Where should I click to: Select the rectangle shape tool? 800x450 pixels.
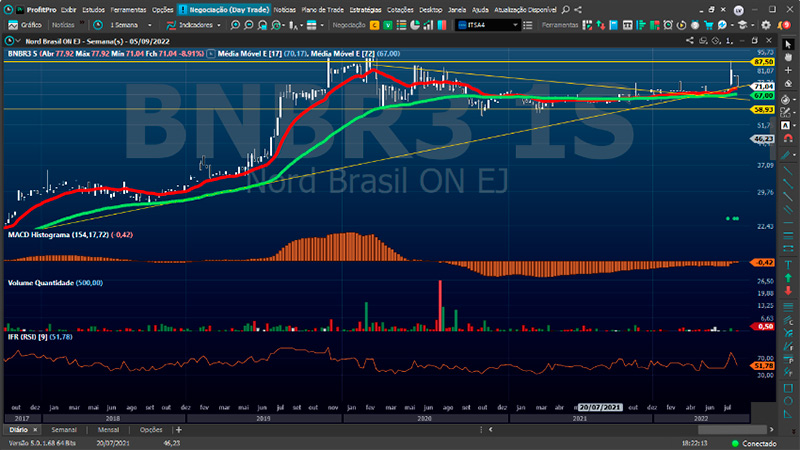click(788, 388)
